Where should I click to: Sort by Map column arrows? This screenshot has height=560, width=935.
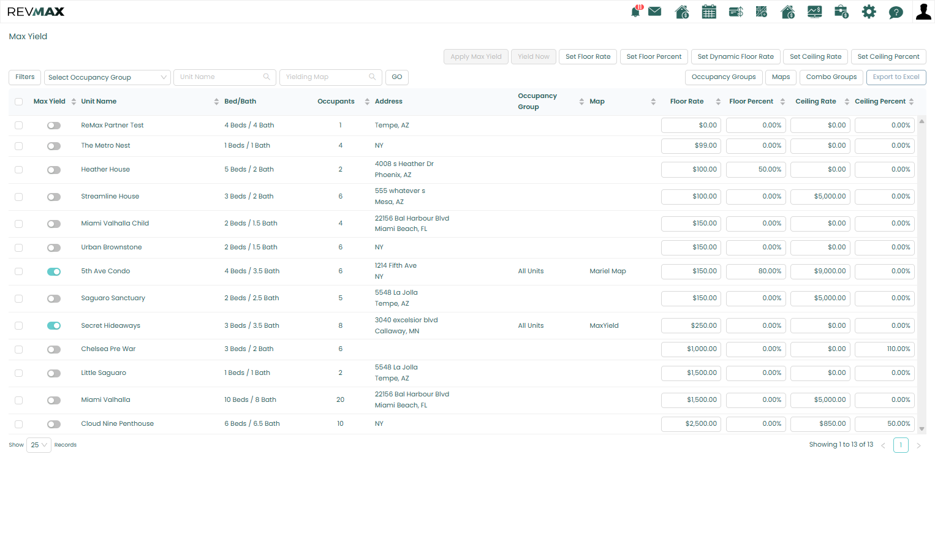[653, 102]
